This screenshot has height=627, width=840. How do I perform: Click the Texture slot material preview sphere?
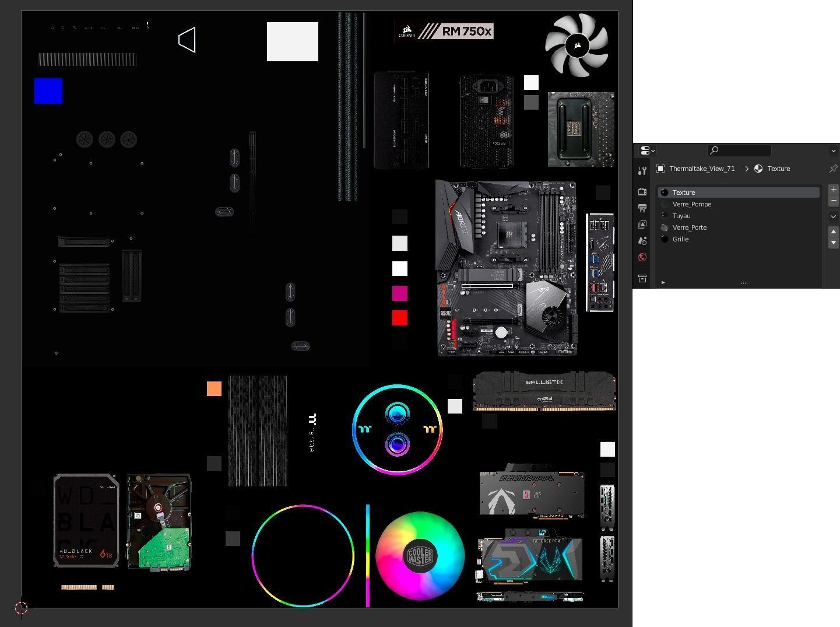[x=665, y=192]
